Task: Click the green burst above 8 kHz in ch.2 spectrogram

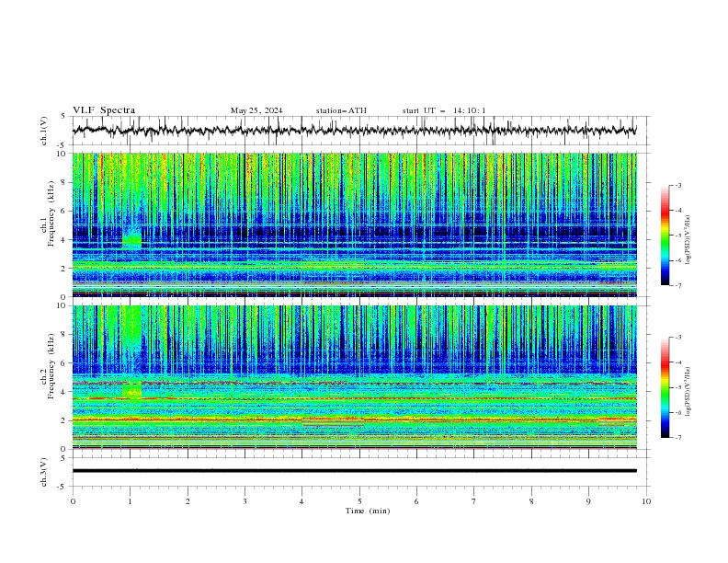Action: tap(131, 325)
